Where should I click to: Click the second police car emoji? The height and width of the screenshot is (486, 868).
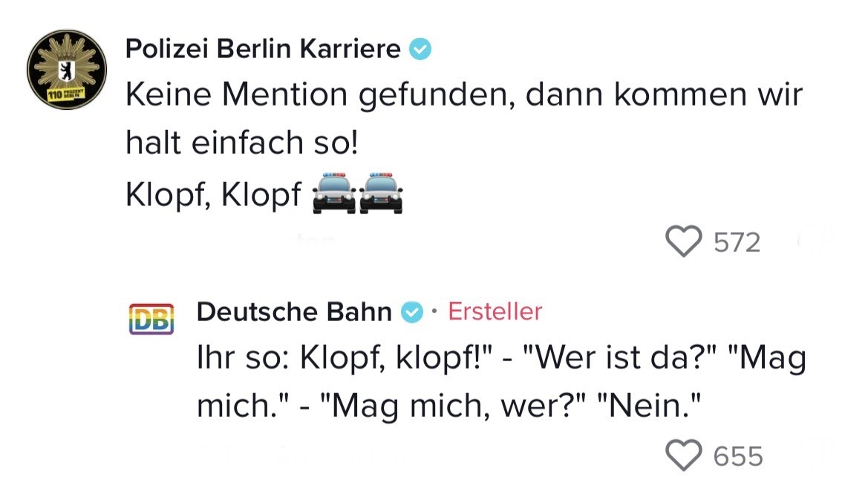tap(381, 194)
